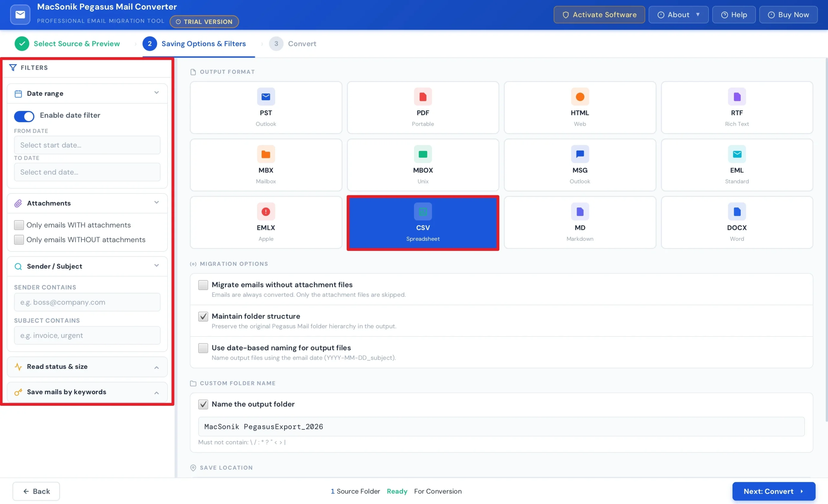Go back with the Back button

36,491
